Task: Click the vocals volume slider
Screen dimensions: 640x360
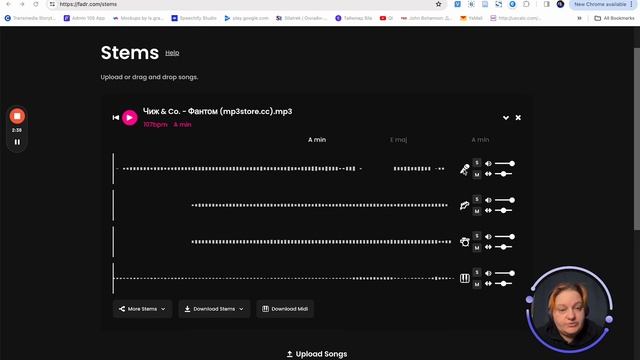Action: click(x=505, y=164)
